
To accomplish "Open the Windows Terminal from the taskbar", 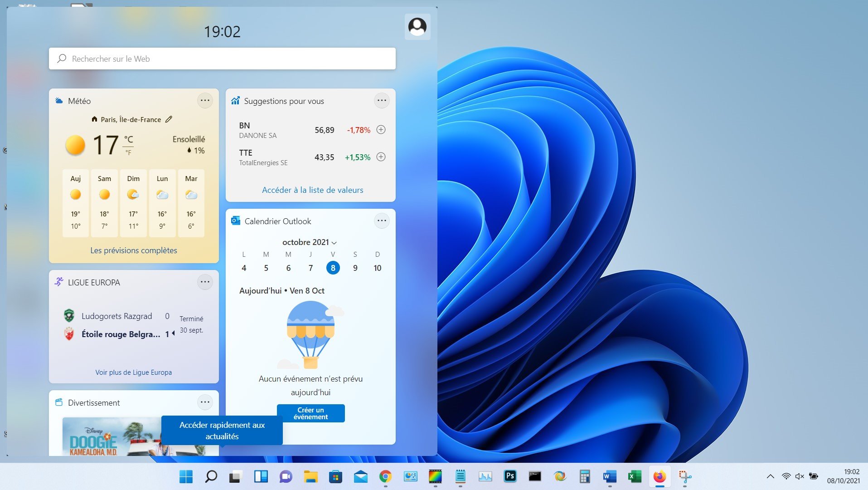I will pos(535,476).
